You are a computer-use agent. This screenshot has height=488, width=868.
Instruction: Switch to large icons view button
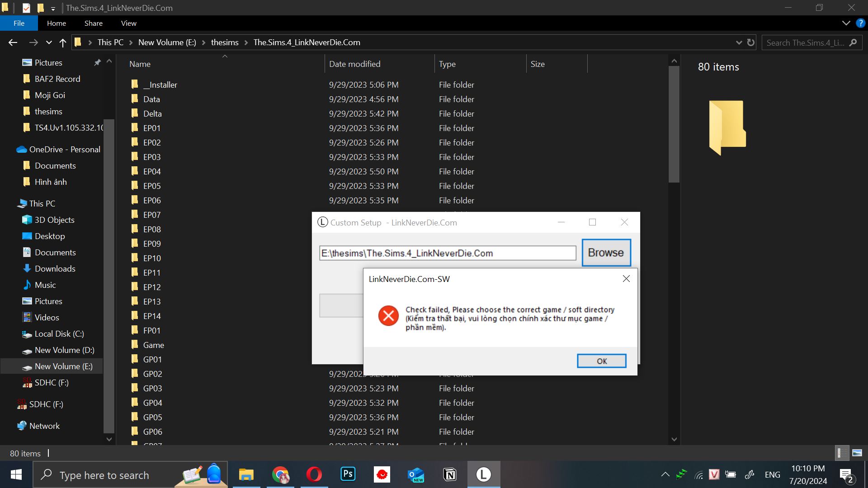click(857, 453)
